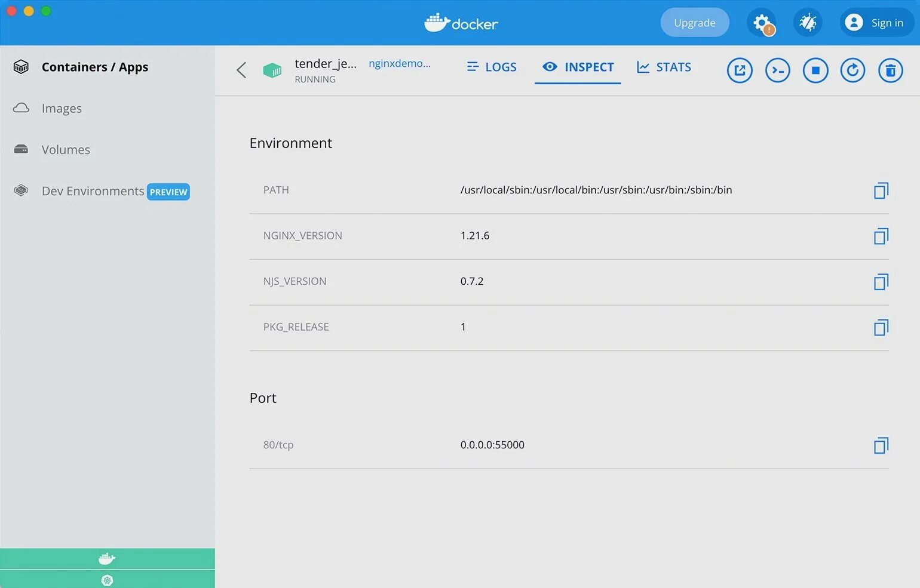The width and height of the screenshot is (920, 588).
Task: Open Docker Desktop settings gear
Action: (762, 22)
